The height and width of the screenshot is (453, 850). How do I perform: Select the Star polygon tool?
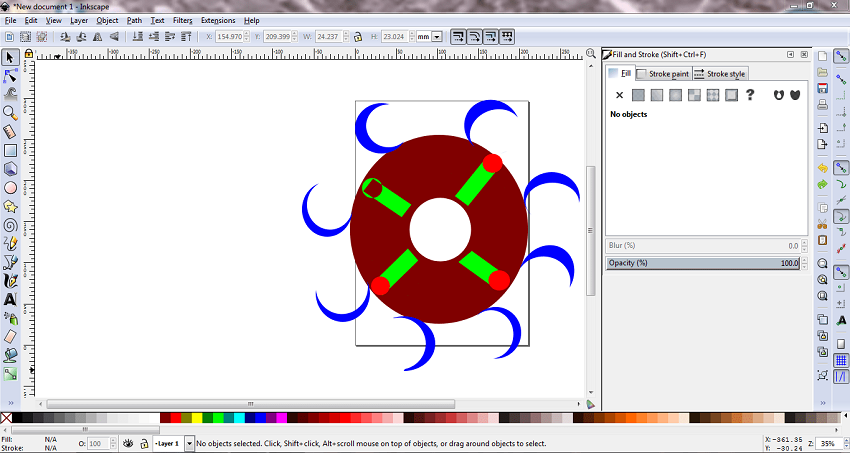10,206
